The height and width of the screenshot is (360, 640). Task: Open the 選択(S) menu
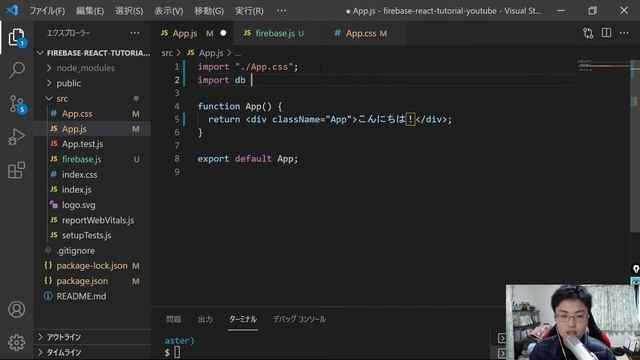click(x=129, y=11)
